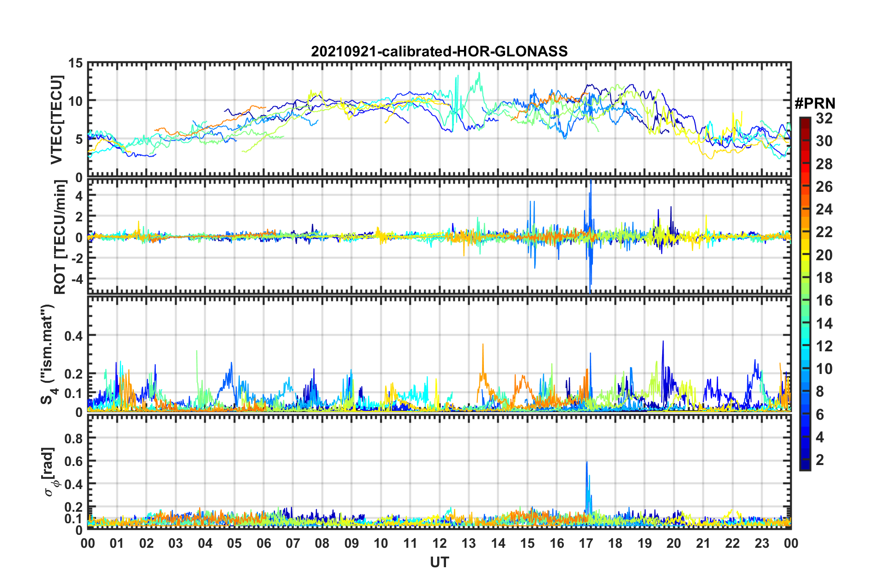
Task: Select the VTEC[TECU] y-axis label
Action: click(x=56, y=120)
